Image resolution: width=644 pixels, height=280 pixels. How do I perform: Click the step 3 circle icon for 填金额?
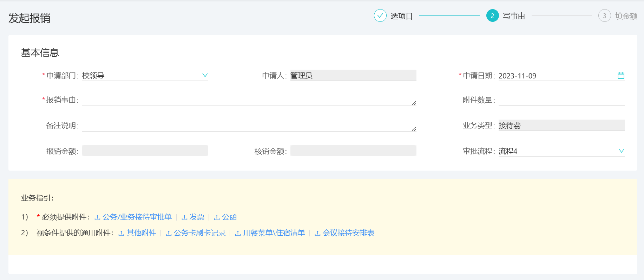[604, 16]
